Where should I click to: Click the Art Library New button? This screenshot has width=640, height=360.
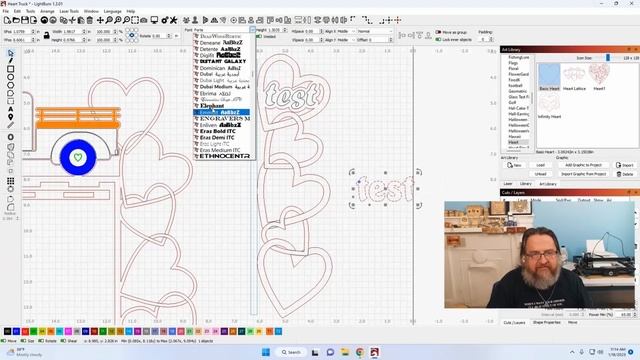514,165
